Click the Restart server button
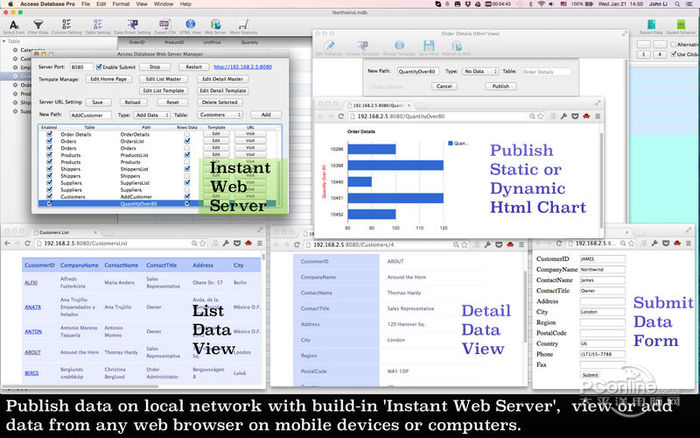Image resolution: width=700 pixels, height=438 pixels. pos(193,67)
